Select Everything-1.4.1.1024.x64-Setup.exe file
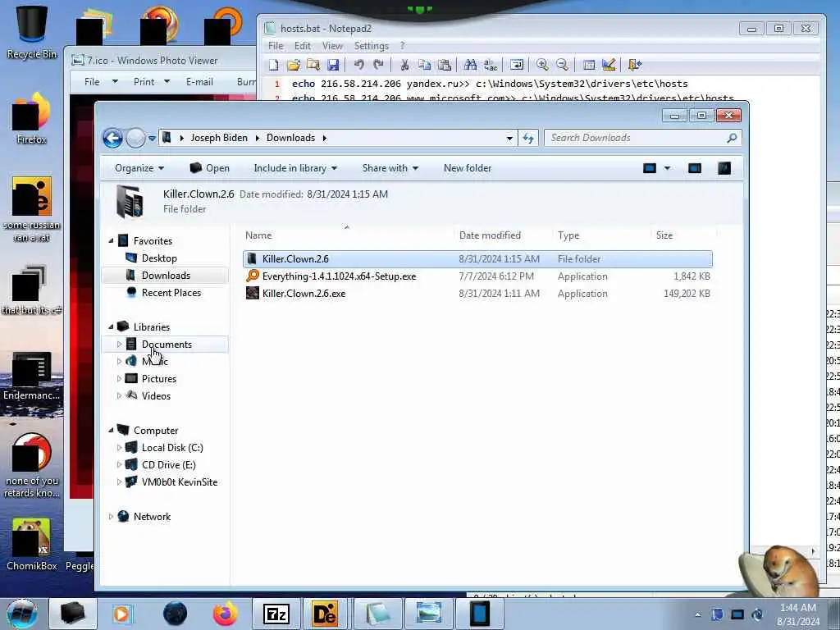 [477, 276]
